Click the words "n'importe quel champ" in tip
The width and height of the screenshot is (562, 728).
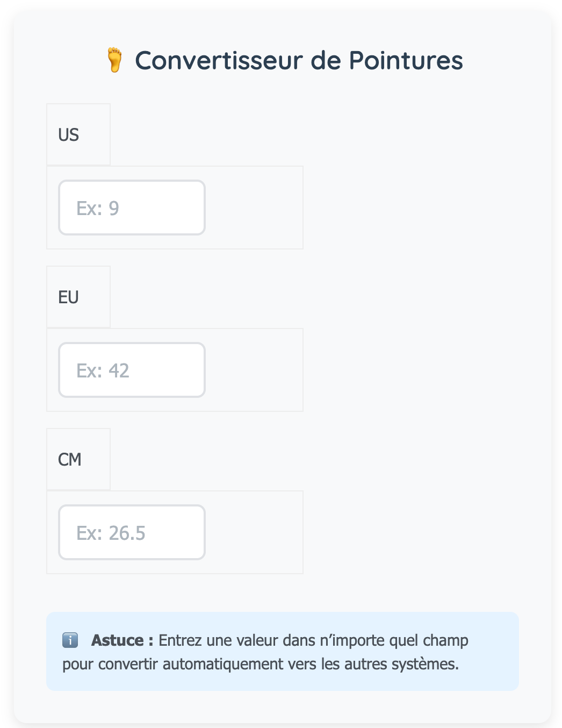(394, 640)
